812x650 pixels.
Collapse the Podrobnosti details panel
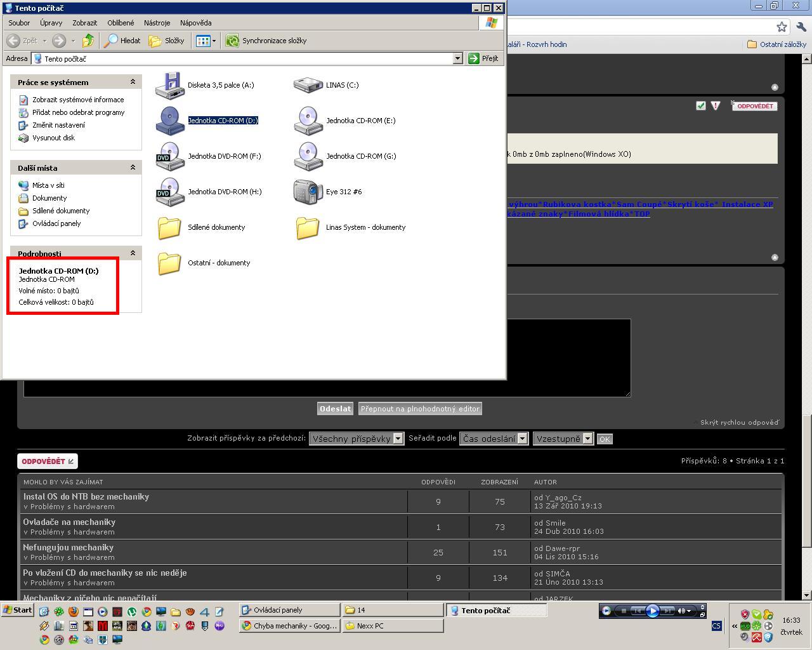(133, 253)
